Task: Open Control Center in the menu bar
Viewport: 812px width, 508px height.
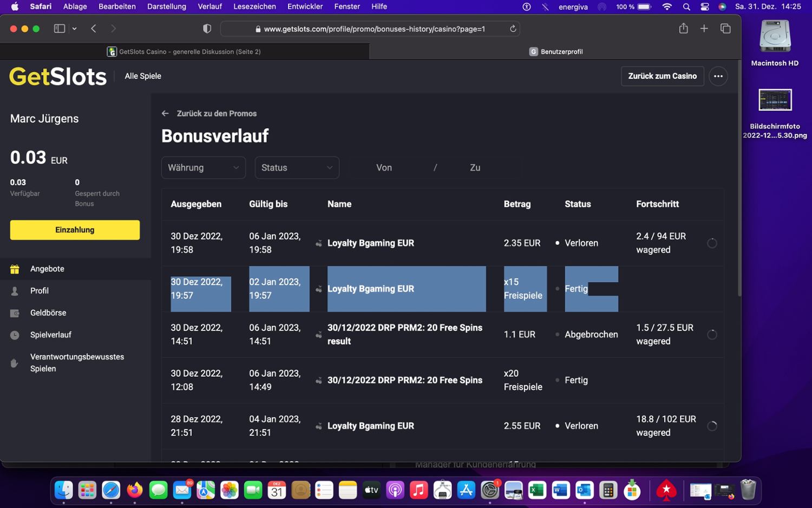Action: (x=704, y=6)
